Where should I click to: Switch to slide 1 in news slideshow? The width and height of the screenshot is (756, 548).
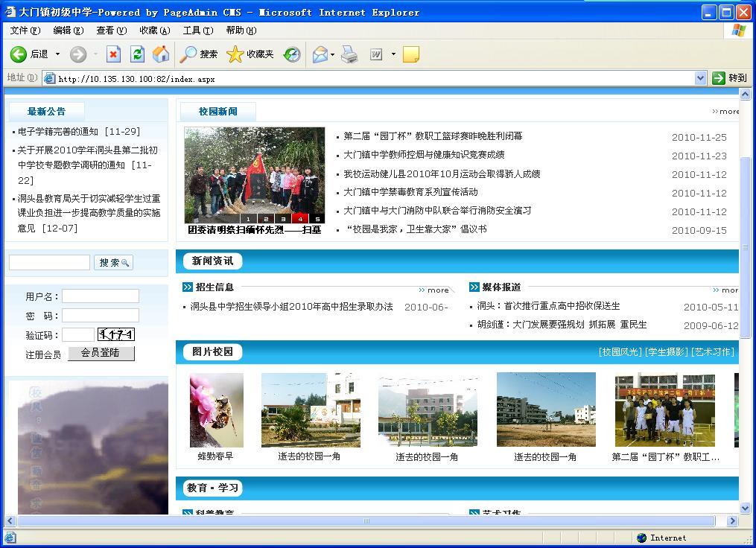(248, 219)
